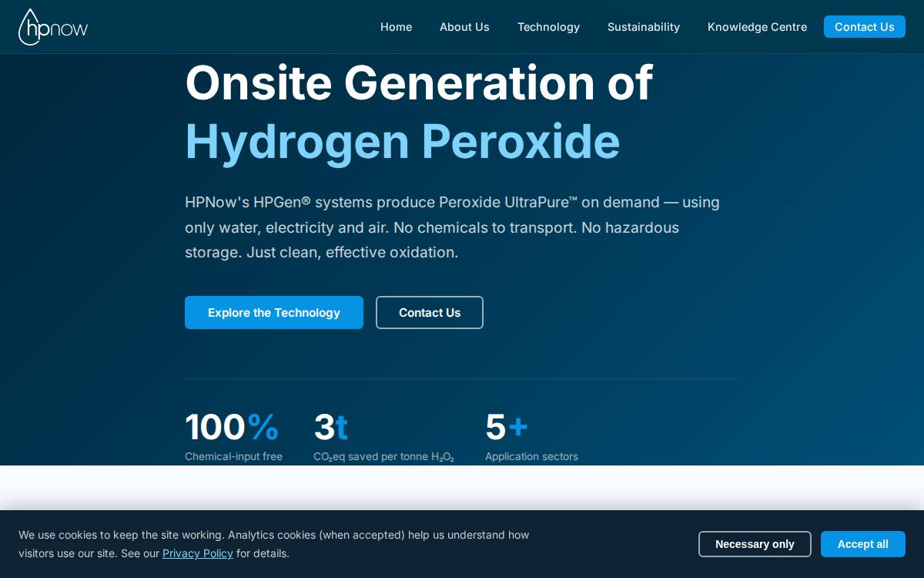This screenshot has width=924, height=578.
Task: Open the Technology menu item
Action: click(548, 27)
